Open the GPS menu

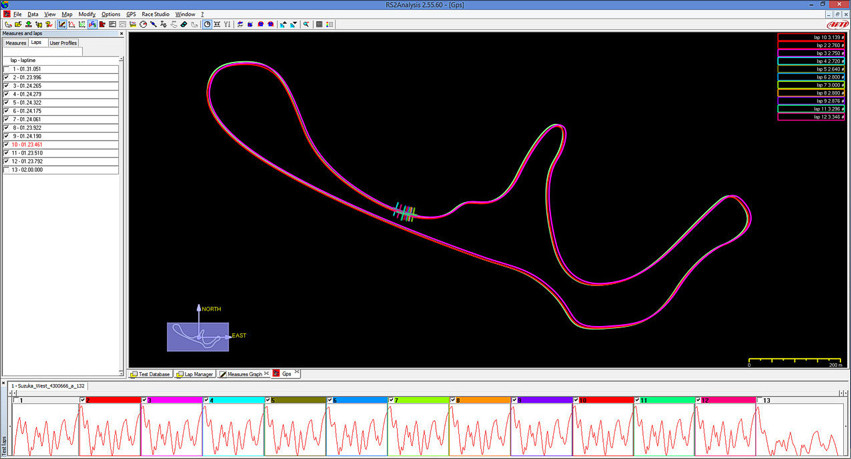pyautogui.click(x=131, y=14)
